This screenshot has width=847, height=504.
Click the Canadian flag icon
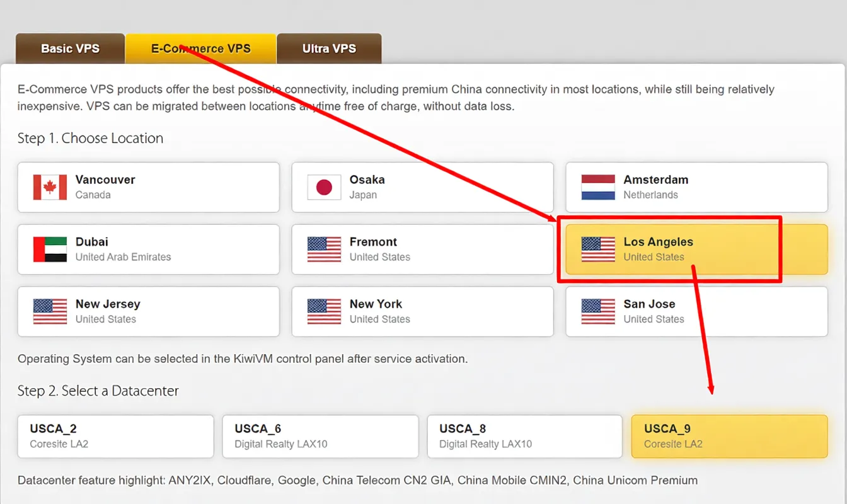pos(50,187)
